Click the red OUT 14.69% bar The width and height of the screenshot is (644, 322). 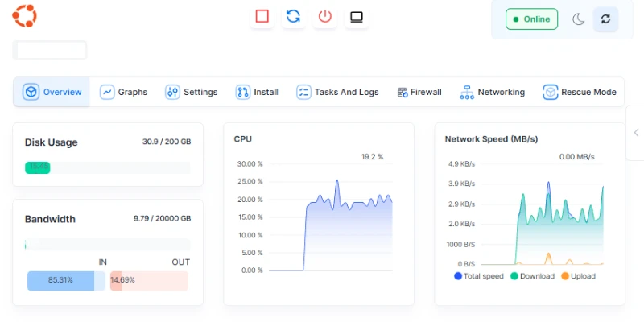(x=149, y=281)
